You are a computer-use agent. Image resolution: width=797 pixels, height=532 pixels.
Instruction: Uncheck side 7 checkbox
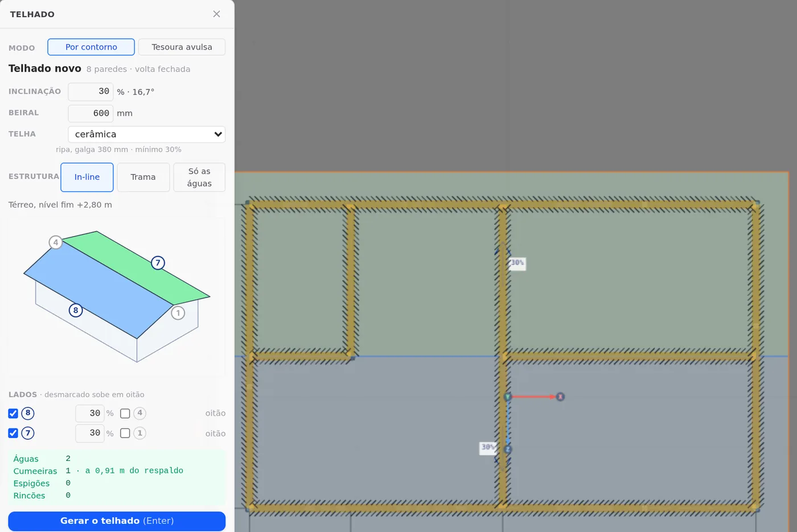(x=13, y=434)
